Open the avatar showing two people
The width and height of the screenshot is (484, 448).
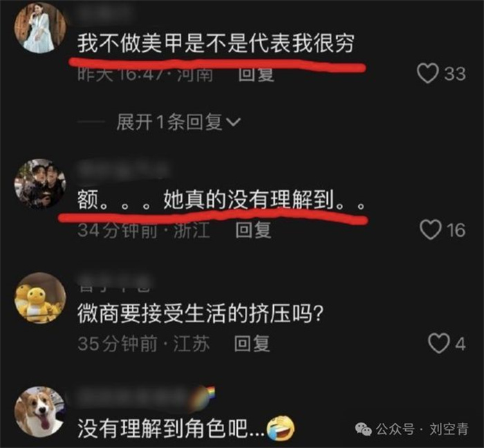[40, 184]
